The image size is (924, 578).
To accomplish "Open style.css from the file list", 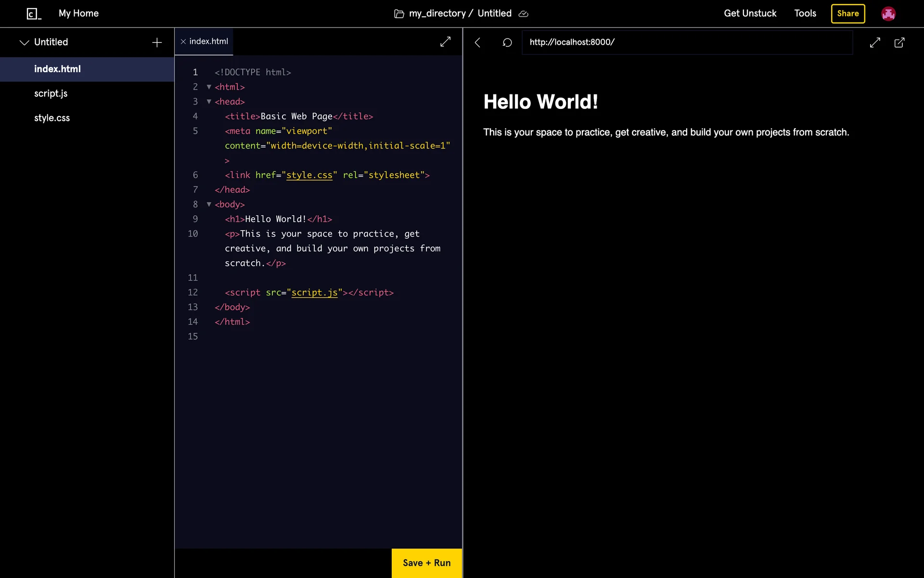I will pos(51,118).
